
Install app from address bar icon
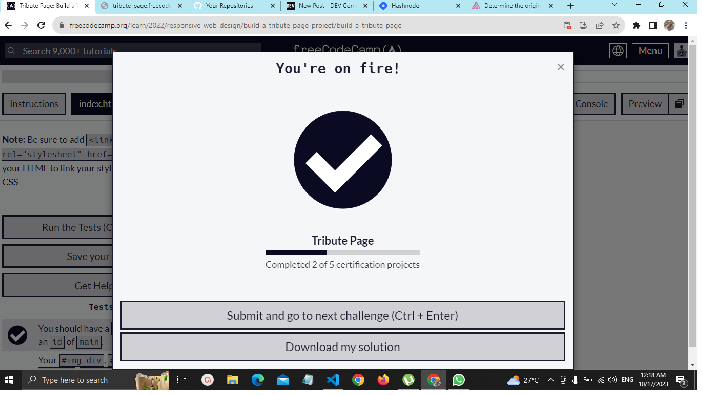[x=583, y=26]
